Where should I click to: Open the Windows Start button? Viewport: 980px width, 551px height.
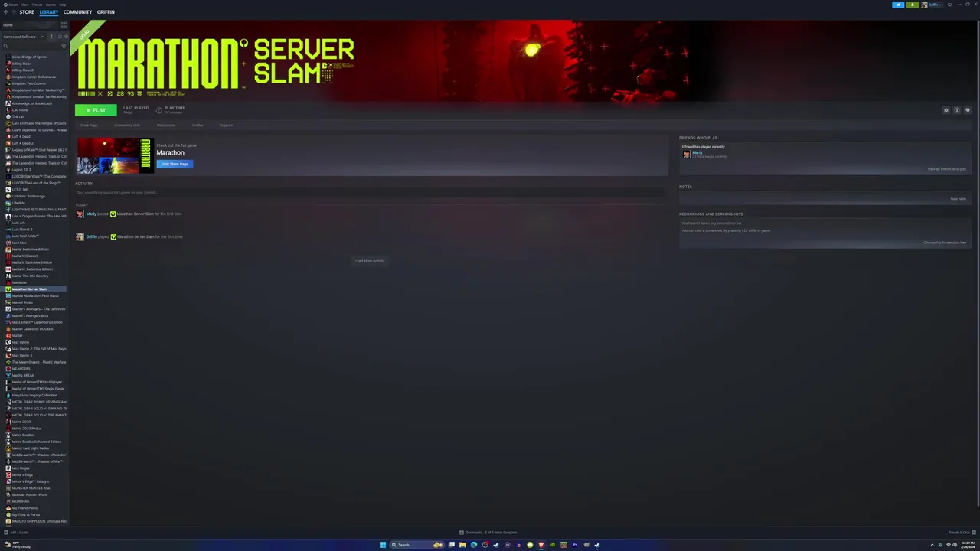pyautogui.click(x=383, y=545)
